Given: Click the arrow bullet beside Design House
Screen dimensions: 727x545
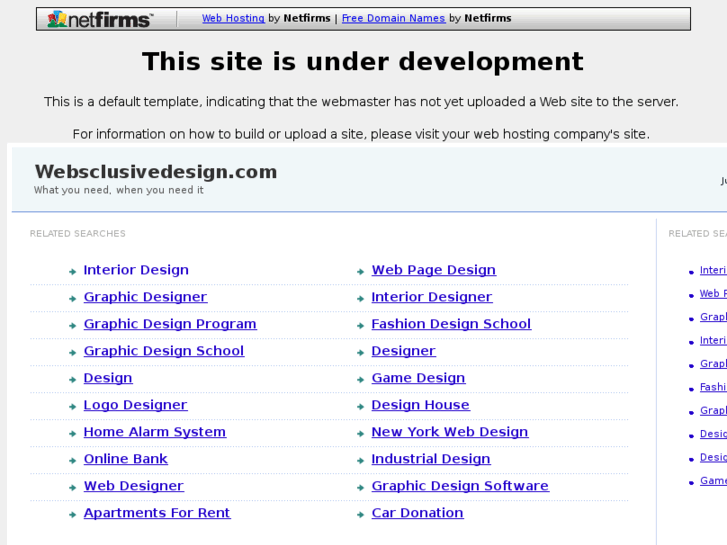Looking at the screenshot, I should [361, 407].
